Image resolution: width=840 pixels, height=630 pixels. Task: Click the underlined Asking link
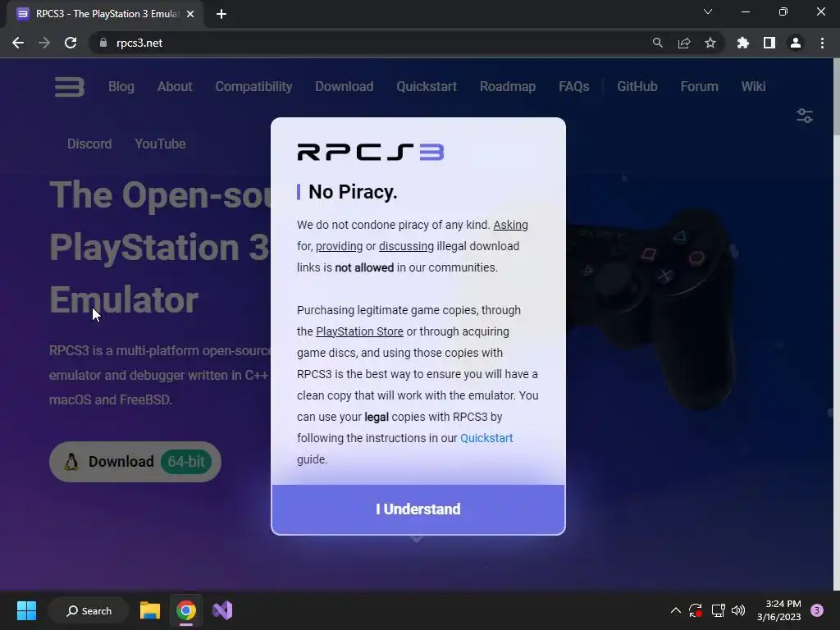(510, 225)
